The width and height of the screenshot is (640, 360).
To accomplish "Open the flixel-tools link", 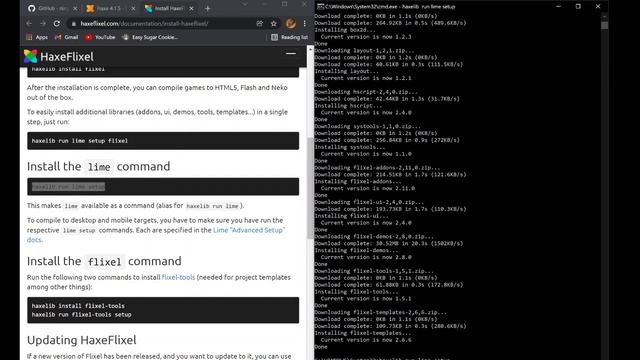I will click(x=178, y=277).
